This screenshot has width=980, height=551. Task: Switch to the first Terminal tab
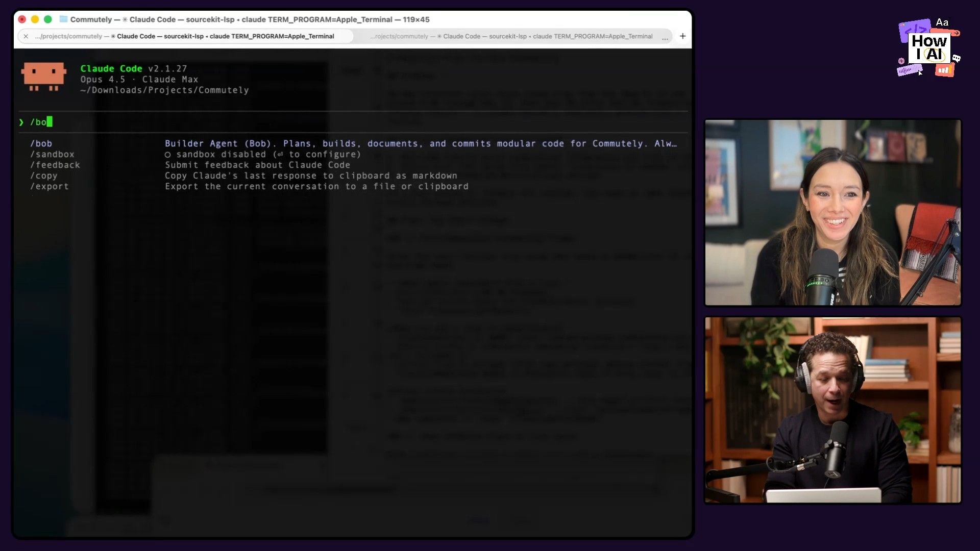tap(186, 36)
